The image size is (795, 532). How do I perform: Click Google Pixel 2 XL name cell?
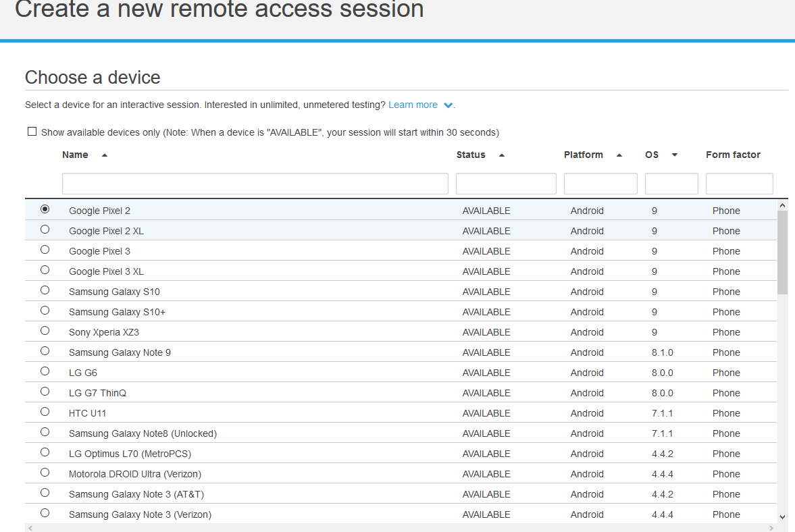[x=106, y=231]
